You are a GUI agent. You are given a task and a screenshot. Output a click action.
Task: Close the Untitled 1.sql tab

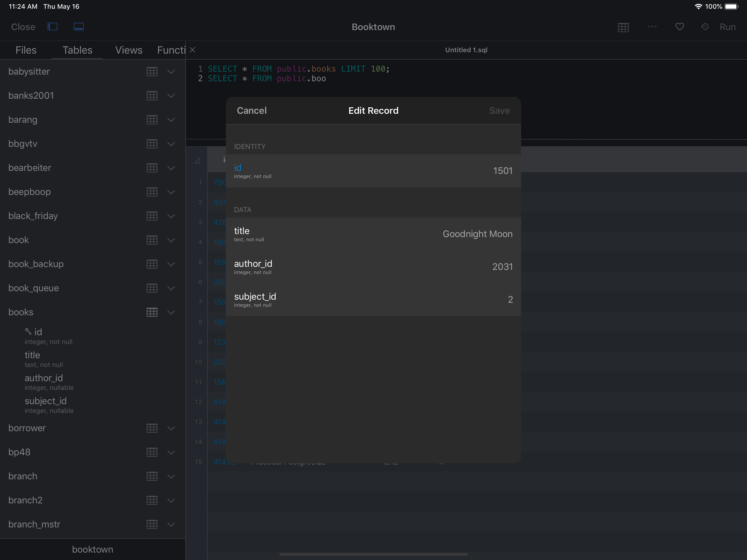pos(192,50)
